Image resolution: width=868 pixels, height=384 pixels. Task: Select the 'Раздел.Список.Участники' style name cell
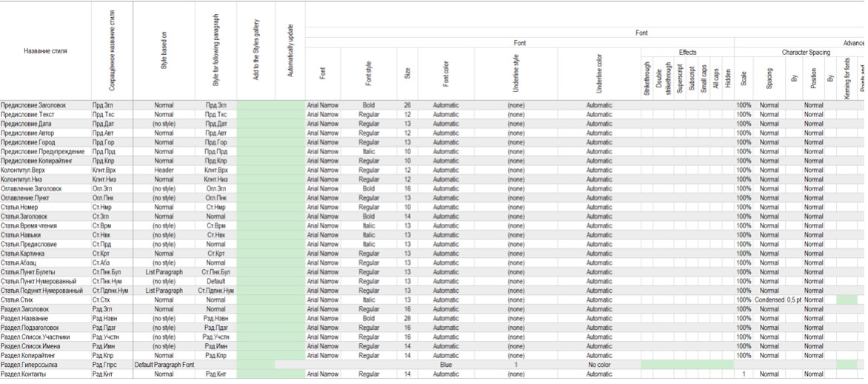pos(45,337)
